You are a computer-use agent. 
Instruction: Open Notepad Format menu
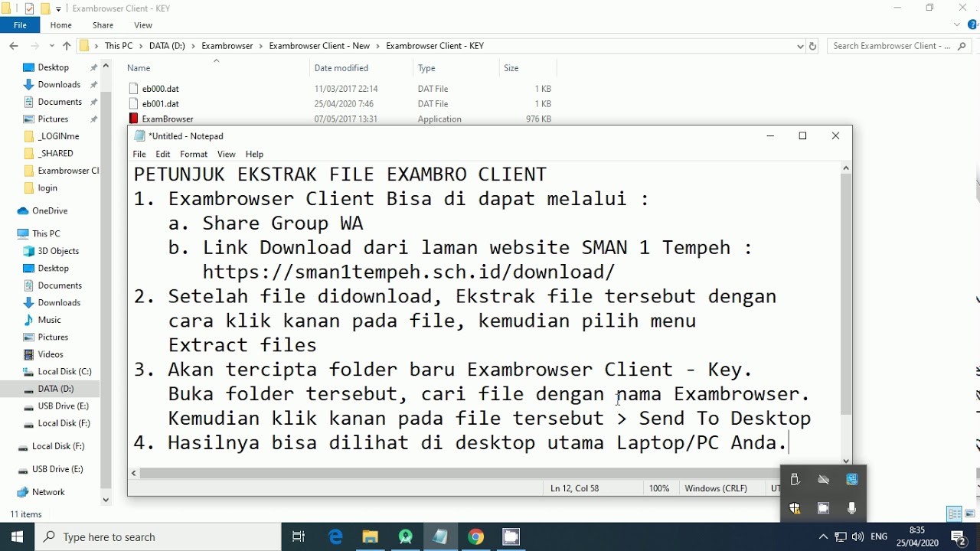(x=194, y=154)
